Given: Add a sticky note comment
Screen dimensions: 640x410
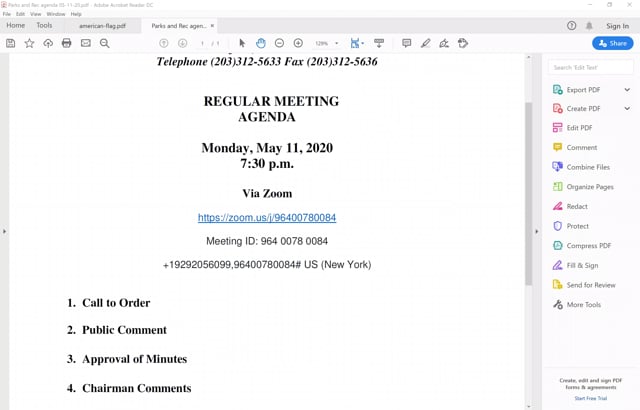Looking at the screenshot, I should tap(407, 43).
